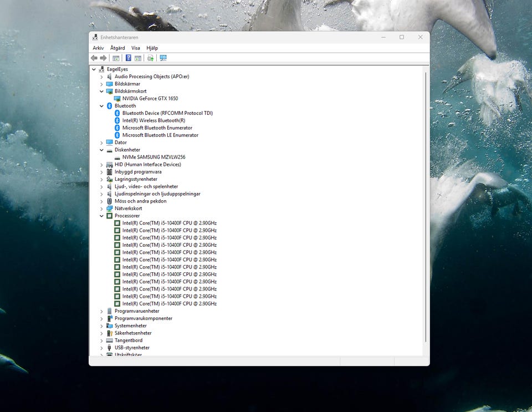
Task: Click the monitor icon in the toolbar
Action: 163,58
